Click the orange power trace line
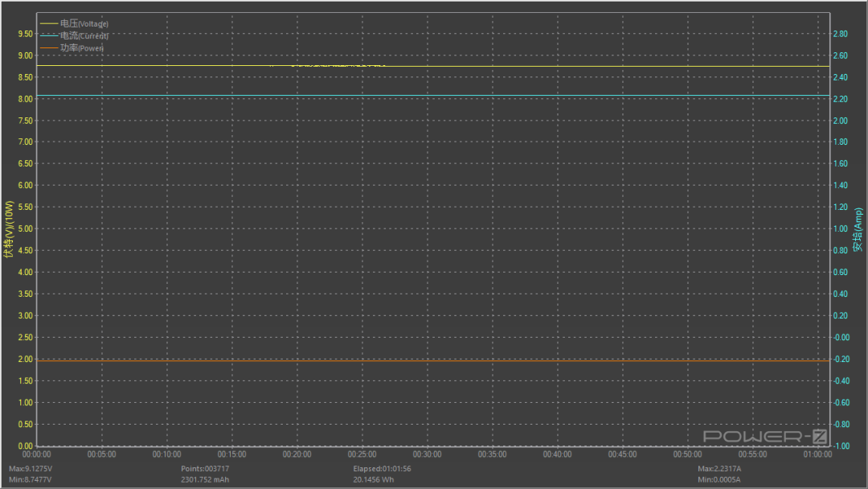 click(x=433, y=360)
